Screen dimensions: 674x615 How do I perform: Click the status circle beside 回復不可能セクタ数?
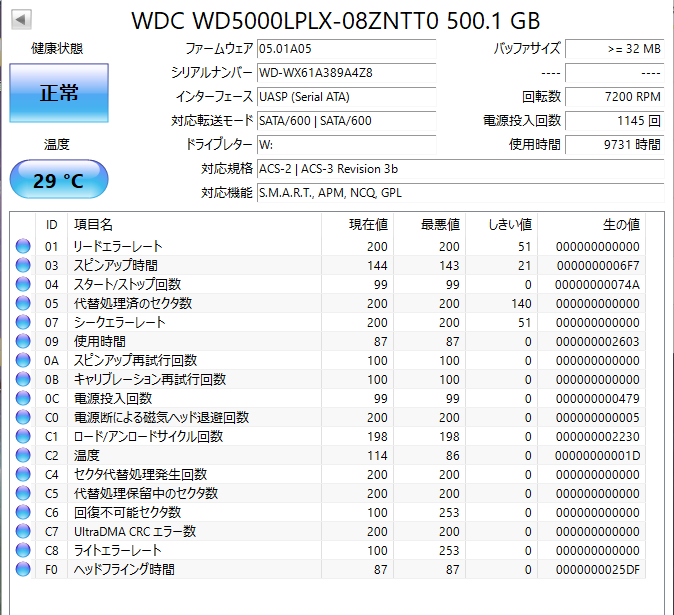(23, 512)
